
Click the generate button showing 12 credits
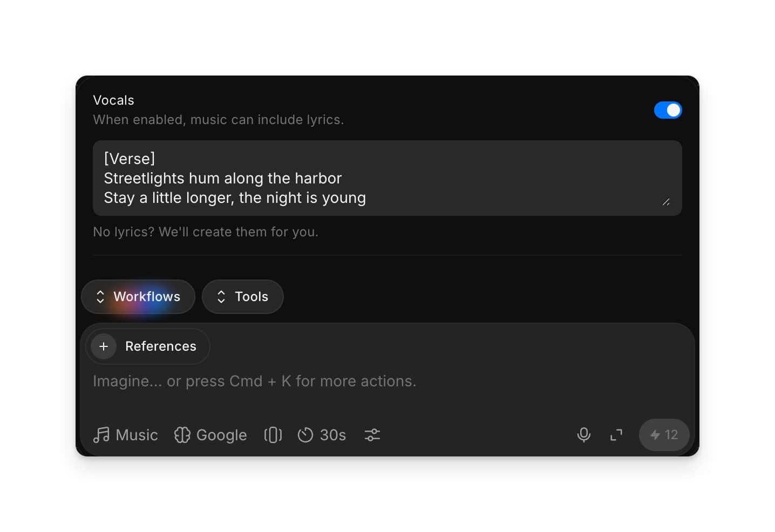664,435
